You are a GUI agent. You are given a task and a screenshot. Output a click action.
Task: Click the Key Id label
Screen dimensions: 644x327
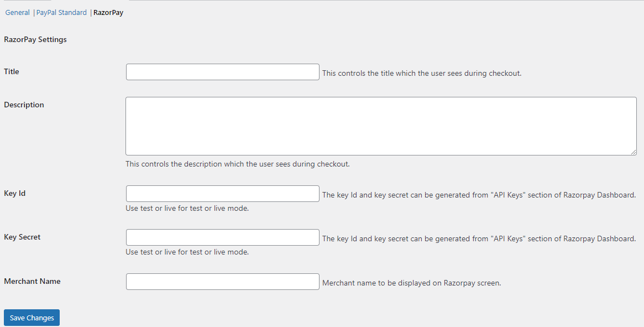pyautogui.click(x=15, y=193)
